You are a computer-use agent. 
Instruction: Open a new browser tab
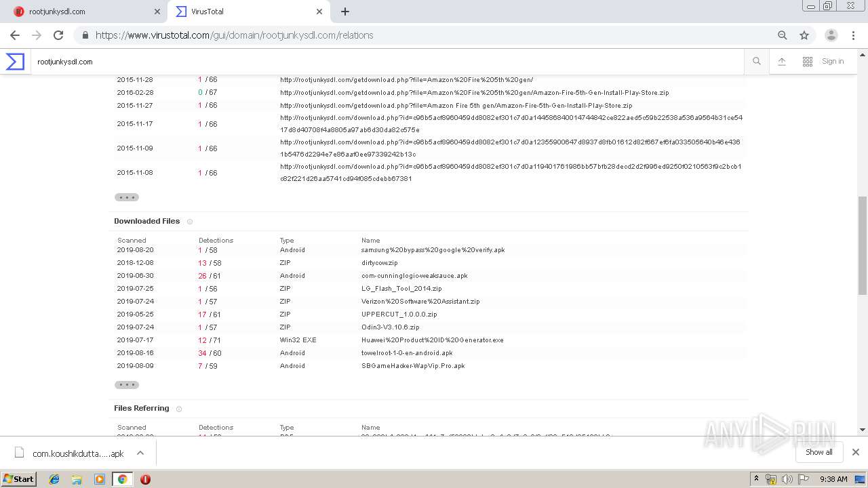tap(345, 12)
